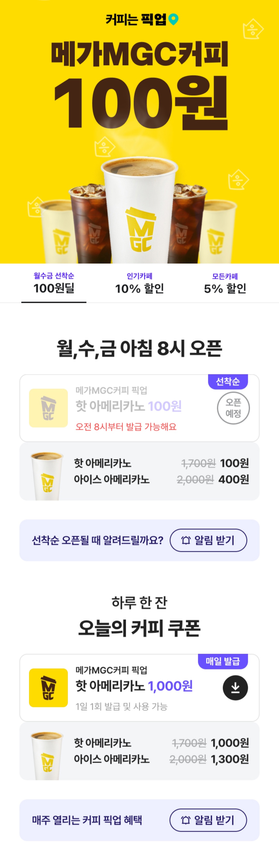Image resolution: width=279 pixels, height=868 pixels.
Task: Switch to the 인기카페 10% 할인 tab
Action: [x=139, y=283]
